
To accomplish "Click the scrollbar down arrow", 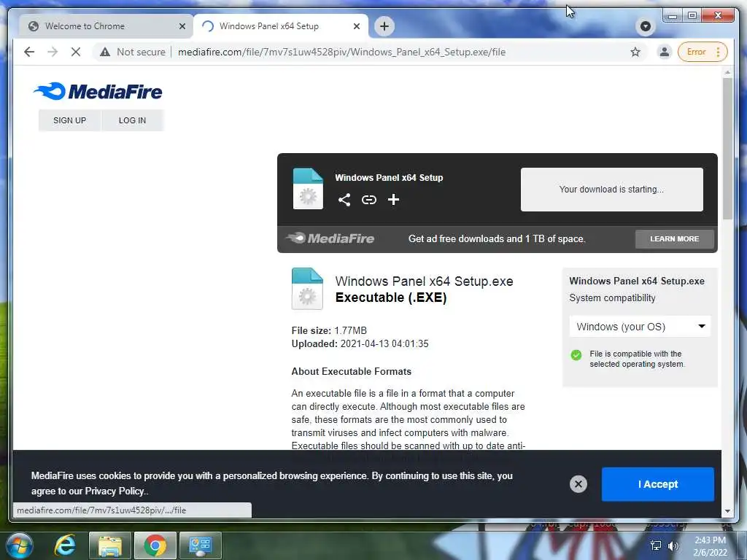I will [727, 511].
